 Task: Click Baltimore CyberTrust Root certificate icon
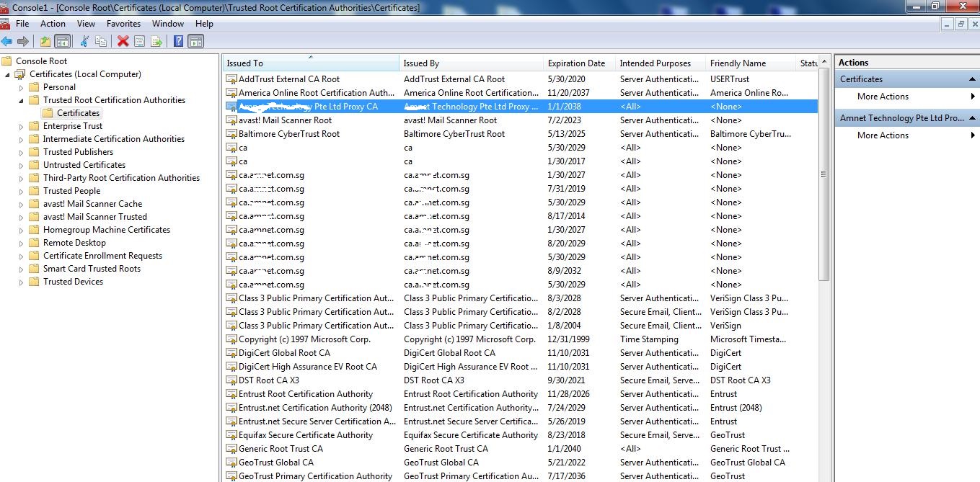click(x=231, y=134)
